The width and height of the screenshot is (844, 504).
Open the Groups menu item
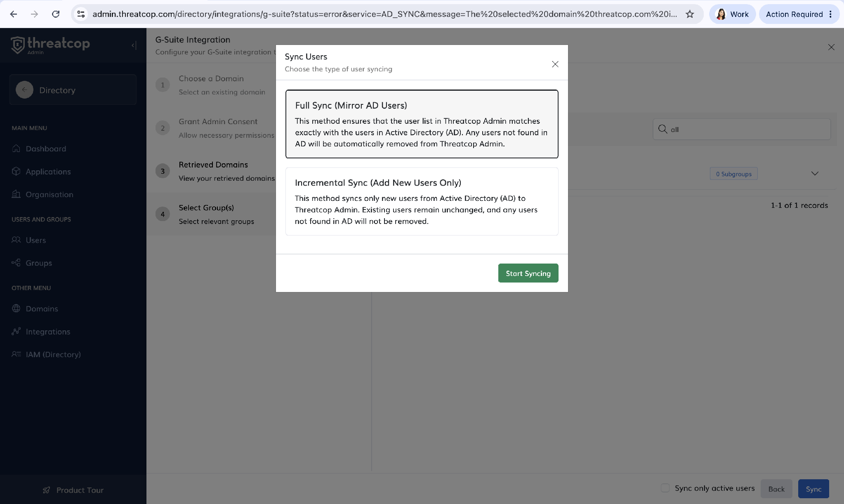(x=39, y=263)
